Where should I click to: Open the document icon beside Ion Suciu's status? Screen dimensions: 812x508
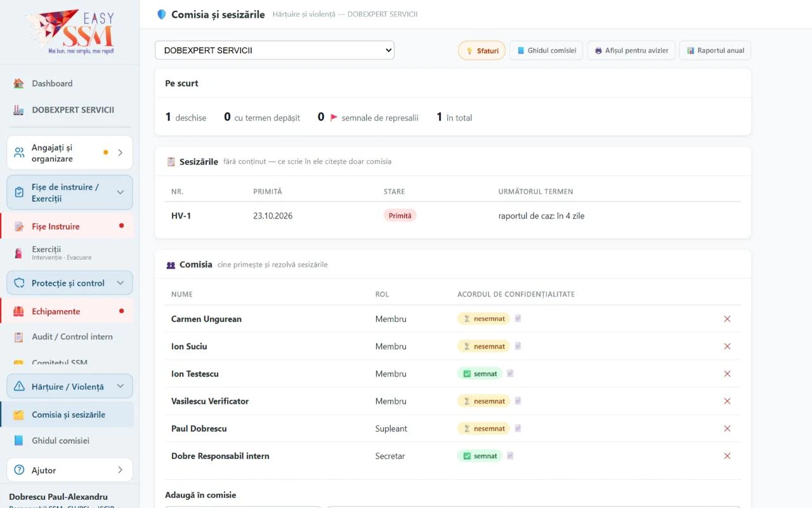[518, 346]
